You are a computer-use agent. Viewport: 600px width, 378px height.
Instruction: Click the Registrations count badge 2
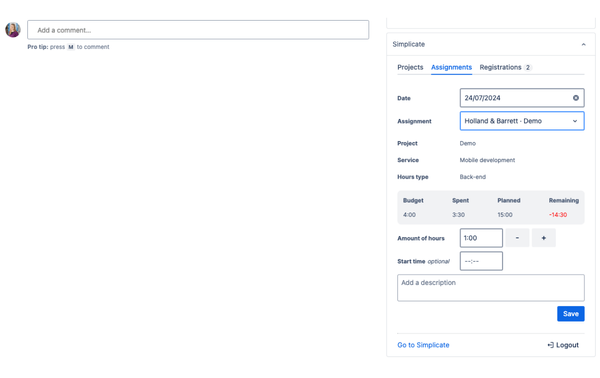[x=528, y=67]
